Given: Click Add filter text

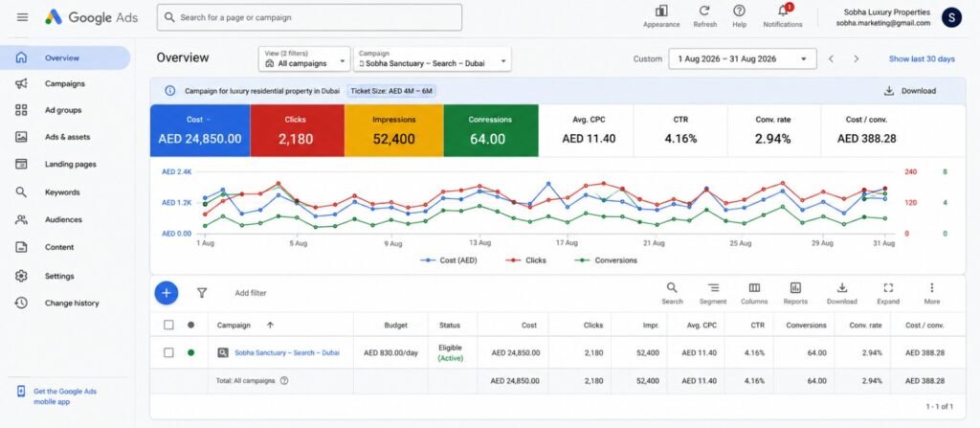Looking at the screenshot, I should pyautogui.click(x=251, y=293).
